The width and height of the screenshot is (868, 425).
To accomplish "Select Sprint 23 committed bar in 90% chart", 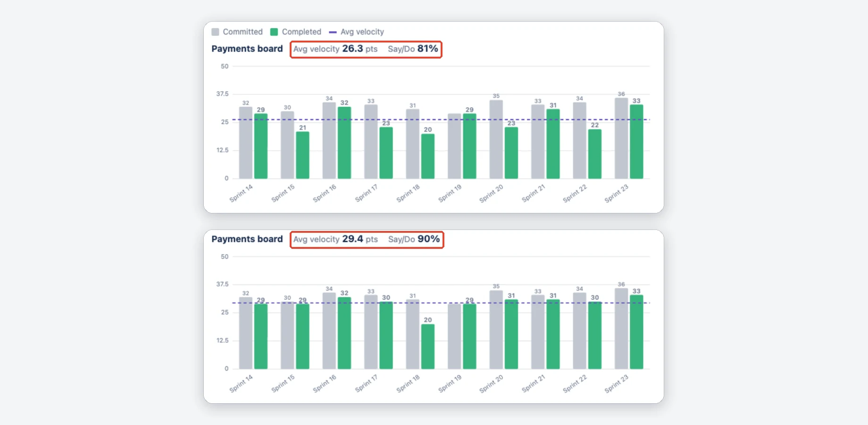I will (x=621, y=329).
